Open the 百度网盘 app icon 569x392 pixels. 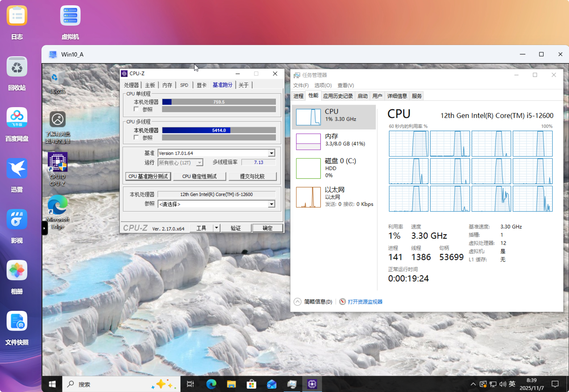click(17, 118)
